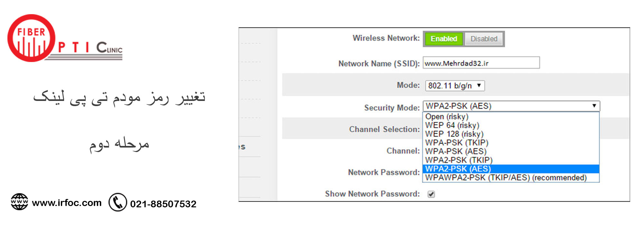This screenshot has height=225, width=644.
Task: Select WPA-PSK (AES) from list
Action: (x=456, y=151)
